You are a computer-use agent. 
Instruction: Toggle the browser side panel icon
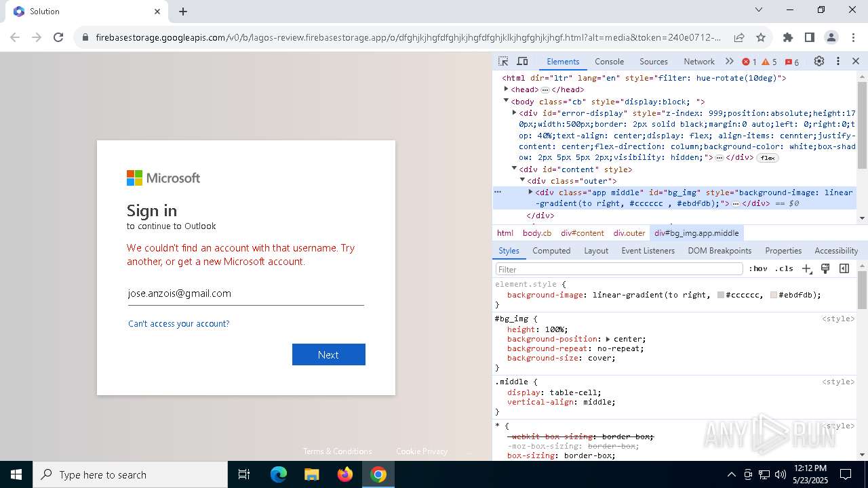point(810,37)
